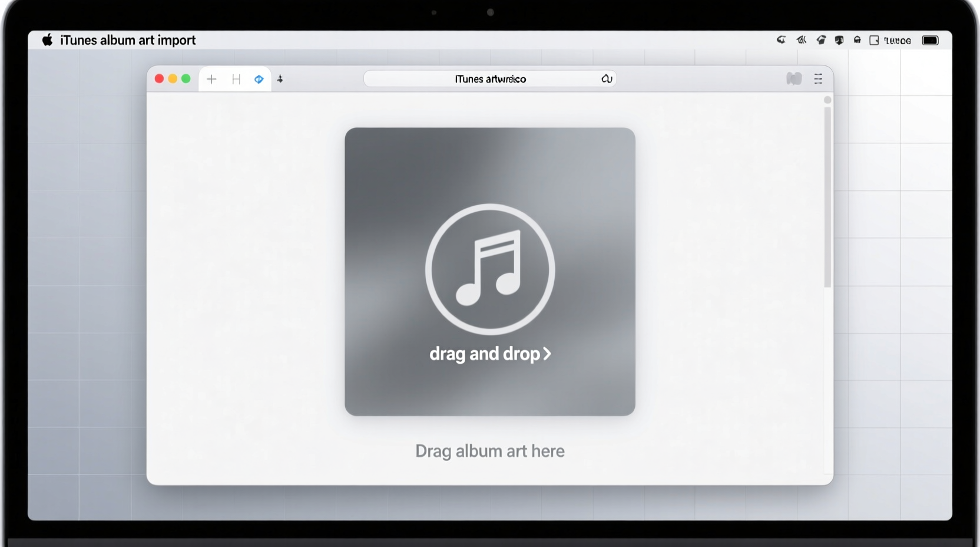Click the chevron after 'drag and drop'
The width and height of the screenshot is (980, 547).
[547, 354]
